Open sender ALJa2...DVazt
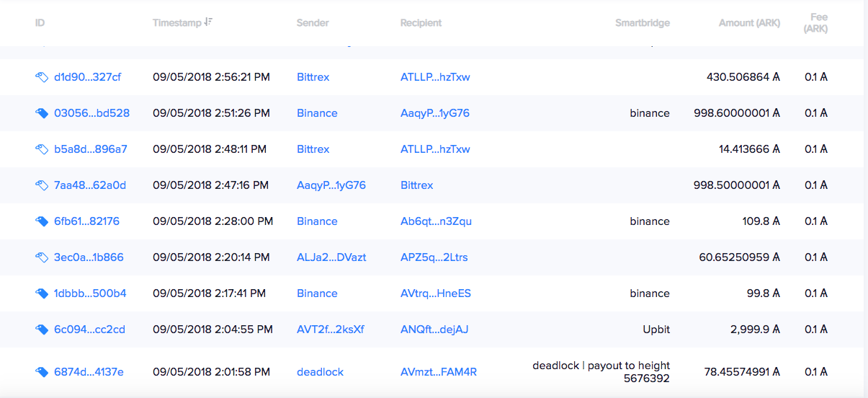This screenshot has width=868, height=398. point(331,257)
